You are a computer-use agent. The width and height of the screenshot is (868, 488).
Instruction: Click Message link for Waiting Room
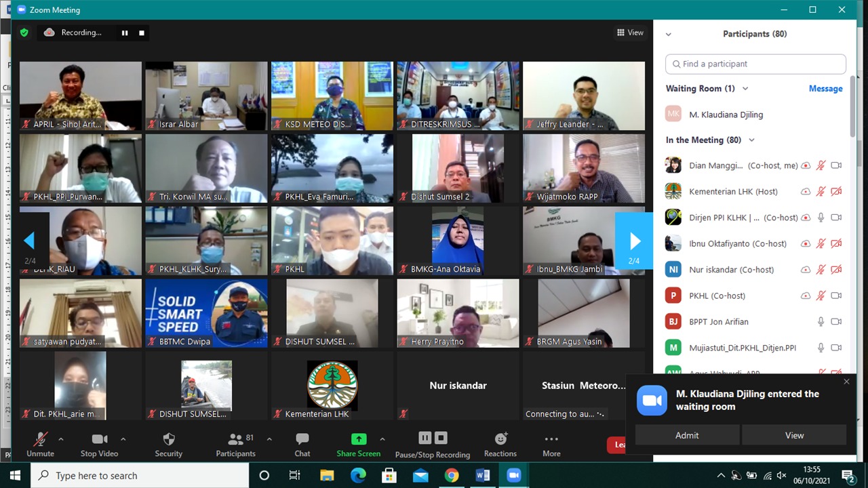(x=825, y=89)
